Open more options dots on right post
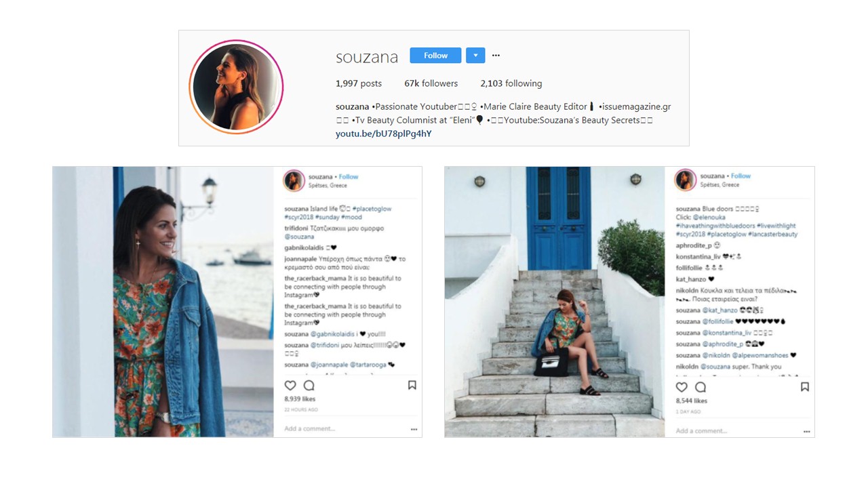Viewport: 868px width, 488px height. click(806, 431)
